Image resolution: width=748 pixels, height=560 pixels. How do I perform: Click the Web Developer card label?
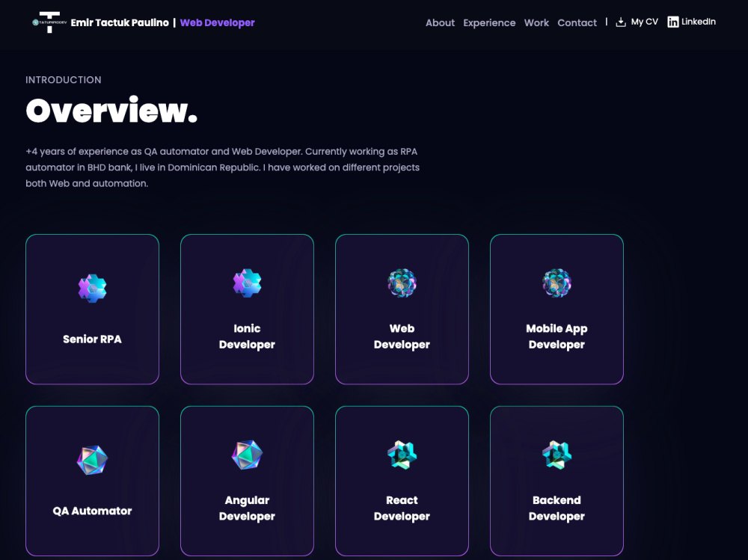click(402, 336)
